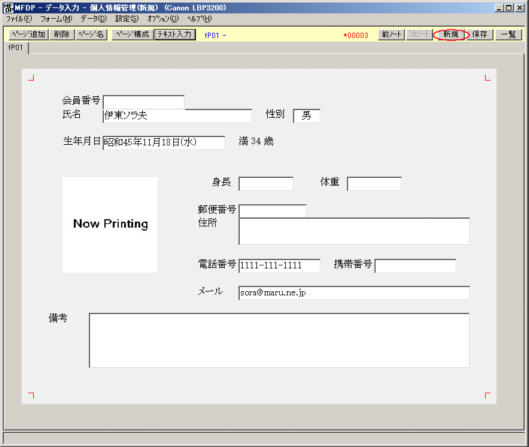Click the メール field with sora@maru.ne.jp
The image size is (529, 447).
click(354, 292)
